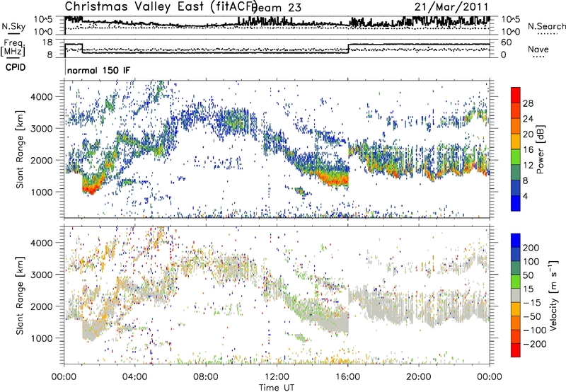The width and height of the screenshot is (566, 392).
Task: Click the 'N.Search' legend label
Action: pyautogui.click(x=546, y=26)
